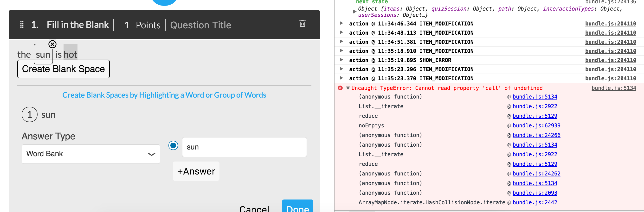The image size is (644, 212).
Task: Expand action 11:35:19.895 SHOW_ERROR
Action: click(341, 60)
